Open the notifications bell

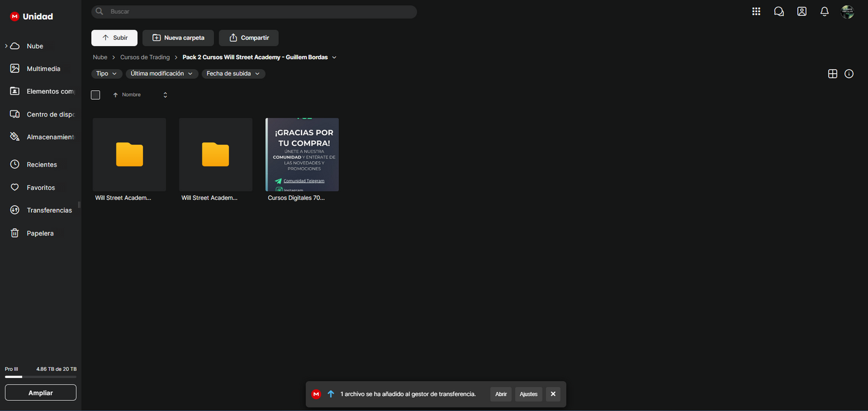825,11
